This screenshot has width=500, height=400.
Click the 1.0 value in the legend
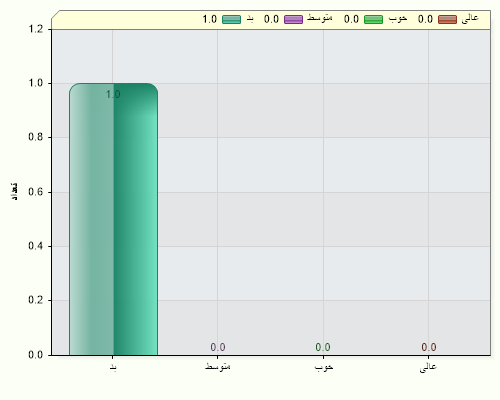pyautogui.click(x=210, y=19)
